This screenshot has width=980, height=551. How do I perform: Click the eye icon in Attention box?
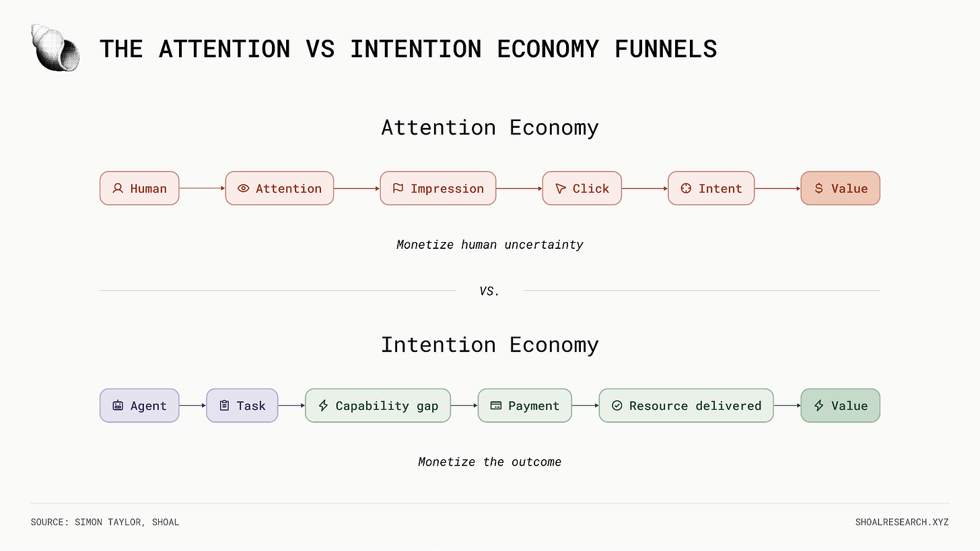coord(244,188)
